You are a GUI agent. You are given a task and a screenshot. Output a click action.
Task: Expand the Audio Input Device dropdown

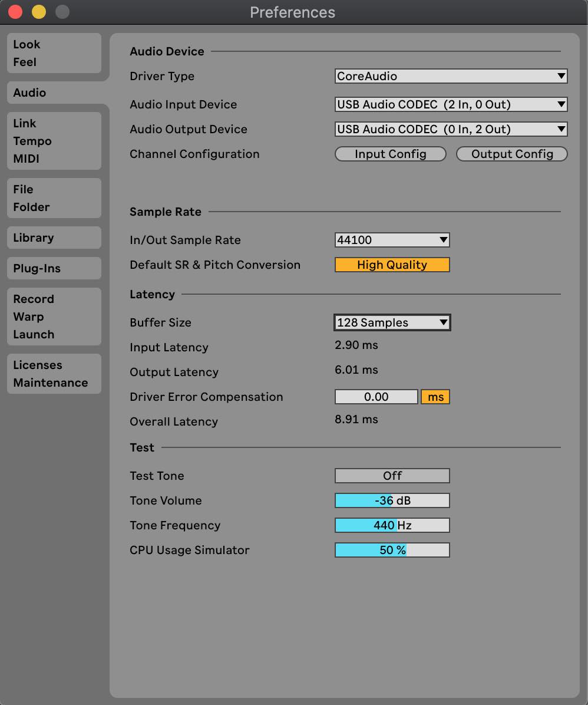[x=451, y=104]
